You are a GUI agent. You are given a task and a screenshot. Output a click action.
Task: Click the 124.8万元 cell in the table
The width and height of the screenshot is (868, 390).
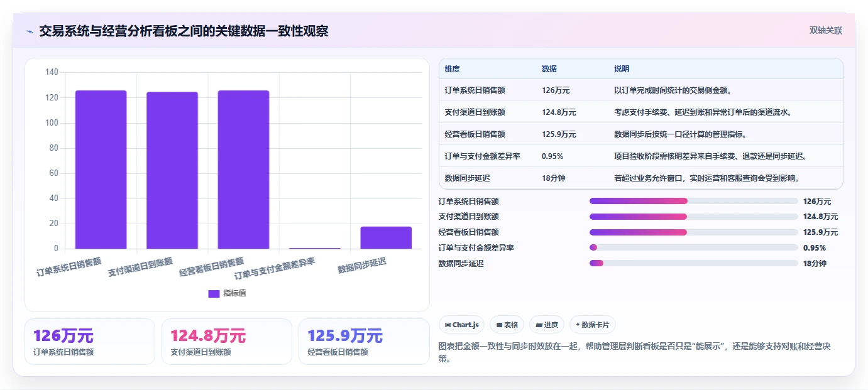[x=559, y=112]
